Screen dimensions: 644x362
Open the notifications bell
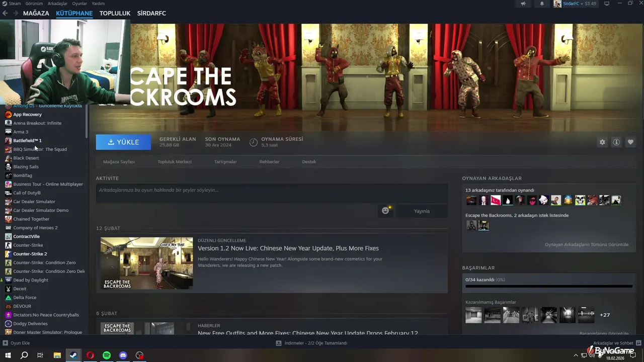[x=542, y=4]
